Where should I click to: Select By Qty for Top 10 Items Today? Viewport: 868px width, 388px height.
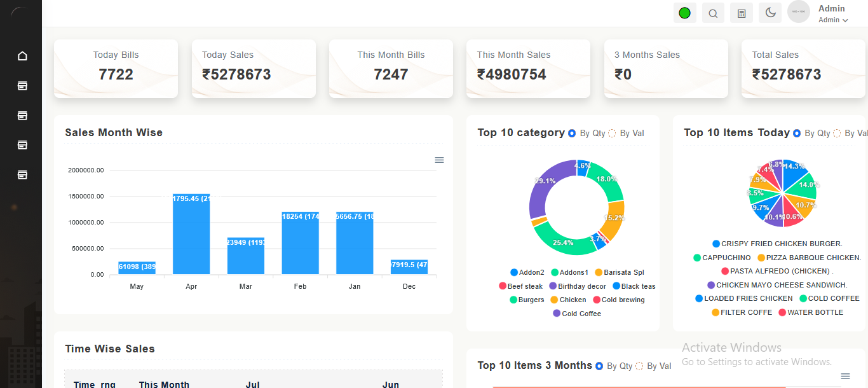[797, 134]
